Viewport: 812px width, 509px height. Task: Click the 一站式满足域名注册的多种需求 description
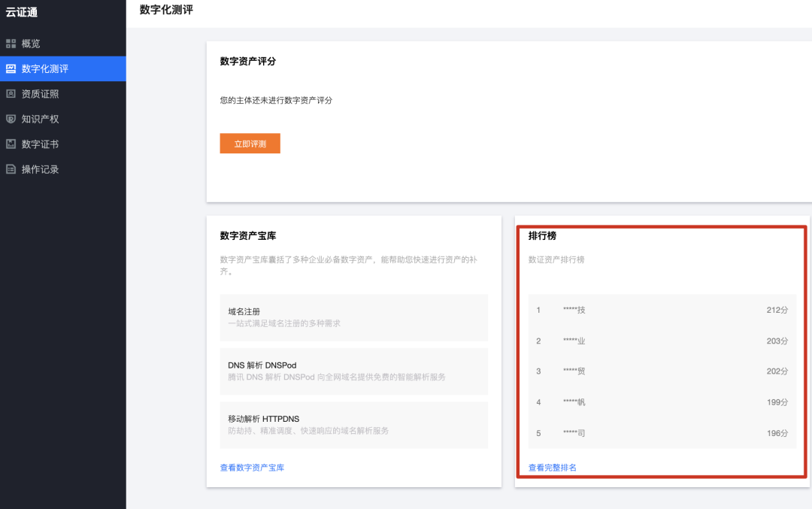(x=284, y=323)
